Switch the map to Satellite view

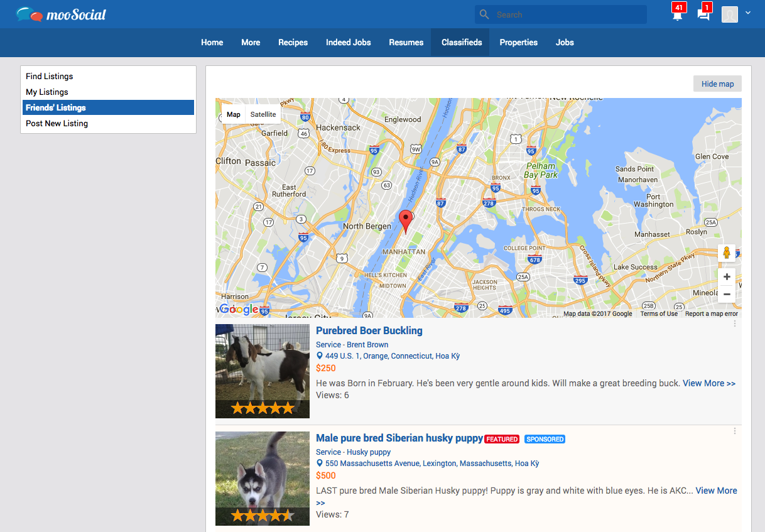click(x=263, y=114)
